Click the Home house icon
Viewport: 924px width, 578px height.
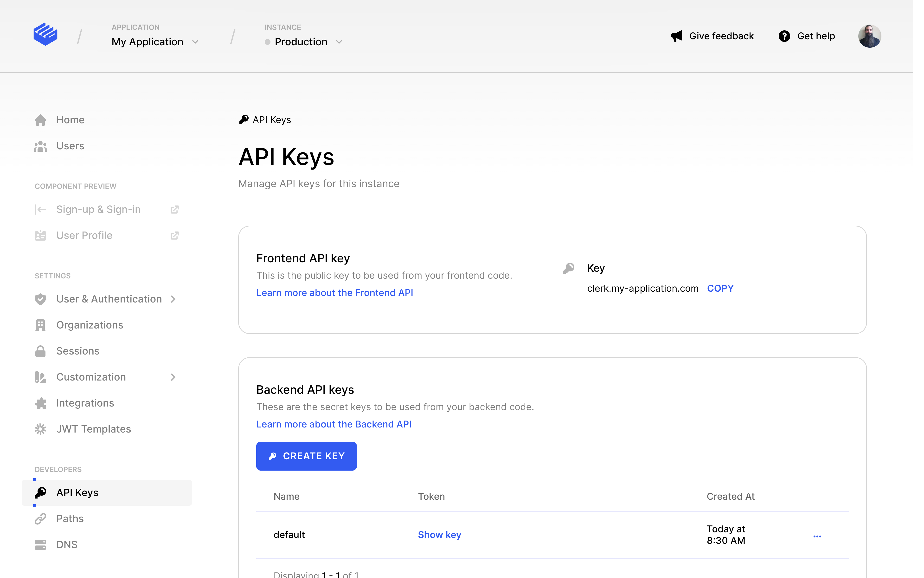tap(40, 120)
